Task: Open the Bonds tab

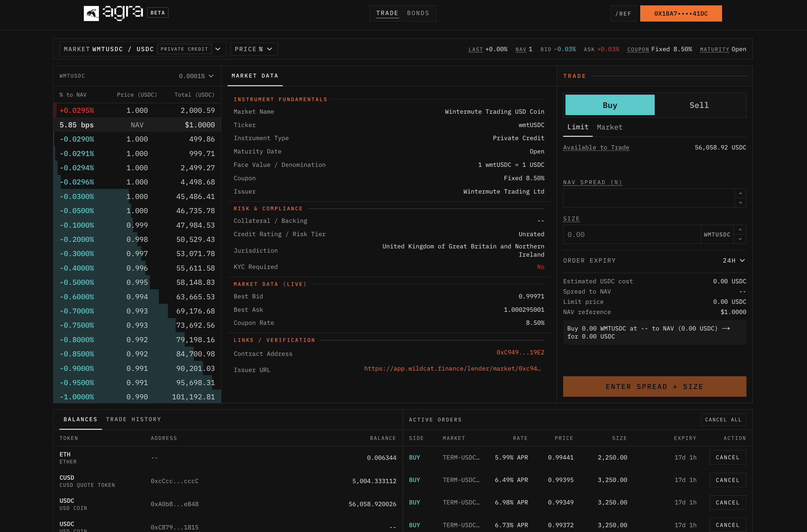Action: coord(418,13)
